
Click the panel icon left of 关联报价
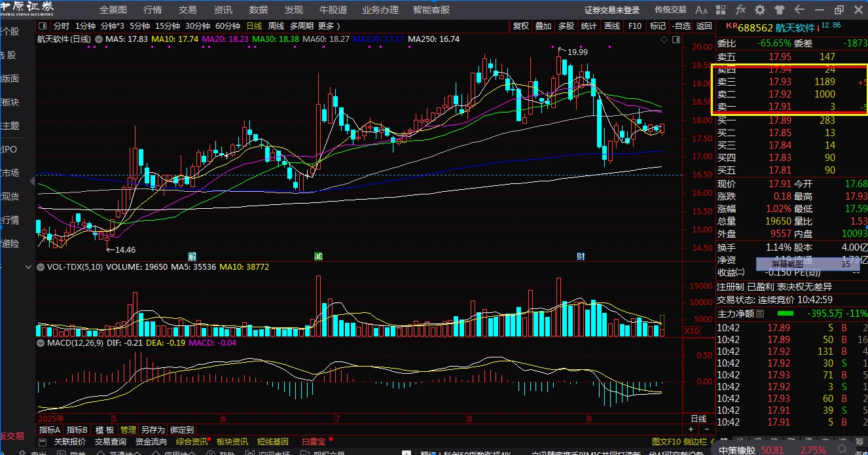click(x=43, y=442)
